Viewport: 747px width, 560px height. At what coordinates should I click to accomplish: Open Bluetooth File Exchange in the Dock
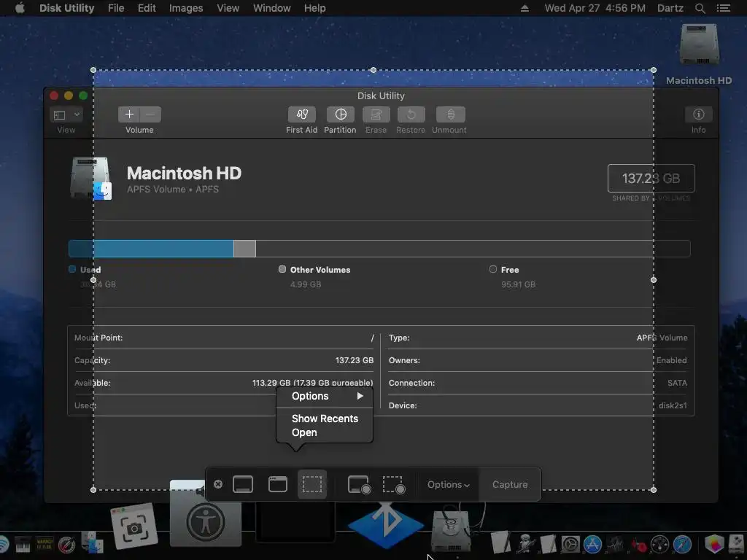tap(386, 526)
